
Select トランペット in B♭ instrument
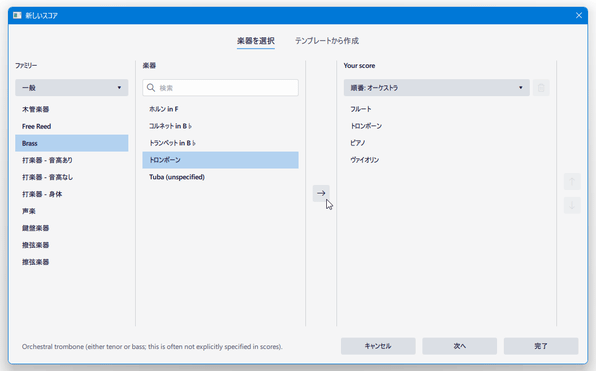(220, 143)
